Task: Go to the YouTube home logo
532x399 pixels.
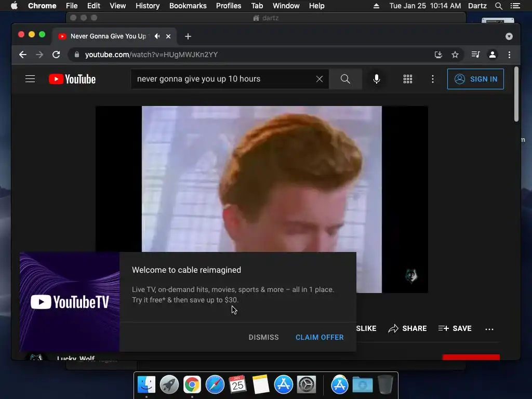Action: pos(72,79)
